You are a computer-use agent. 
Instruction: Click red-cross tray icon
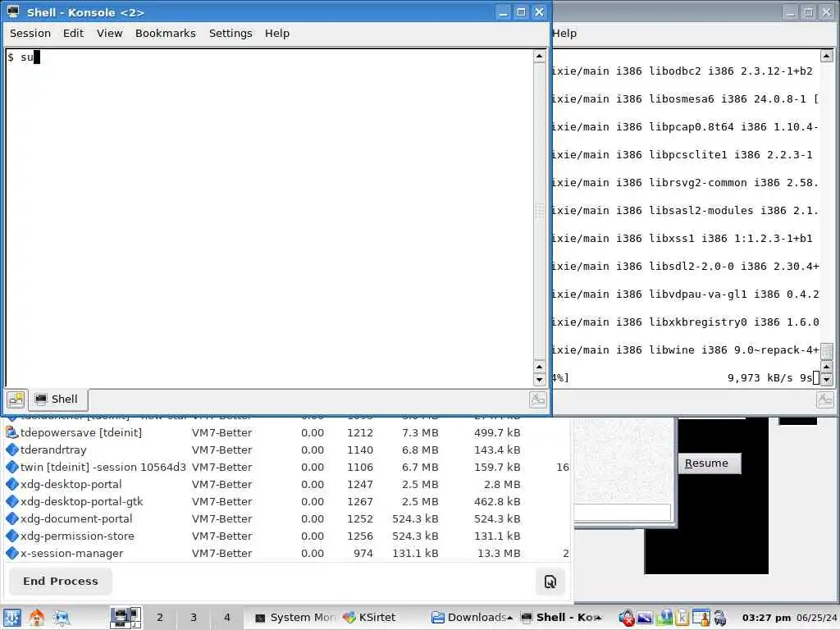tap(626, 619)
